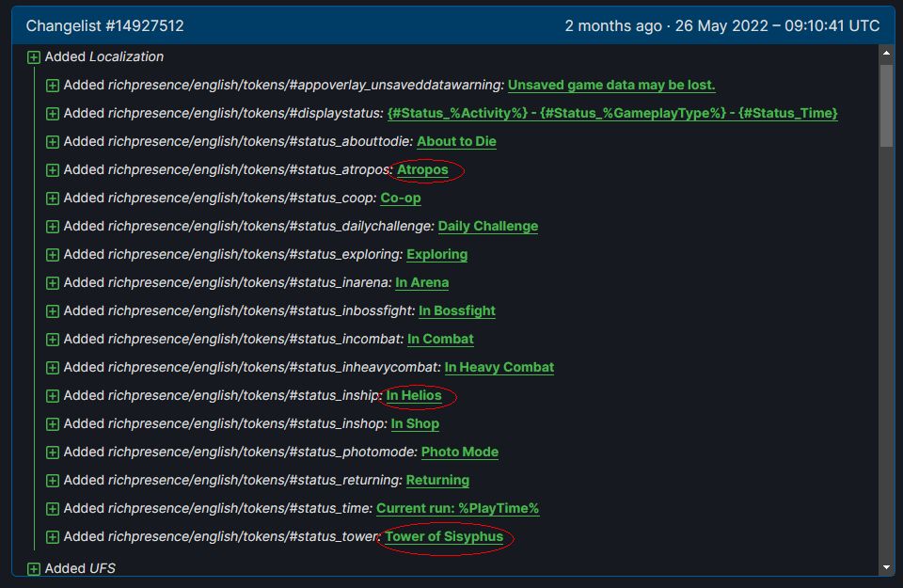
Task: Expand the Added UFS section
Action: [34, 569]
